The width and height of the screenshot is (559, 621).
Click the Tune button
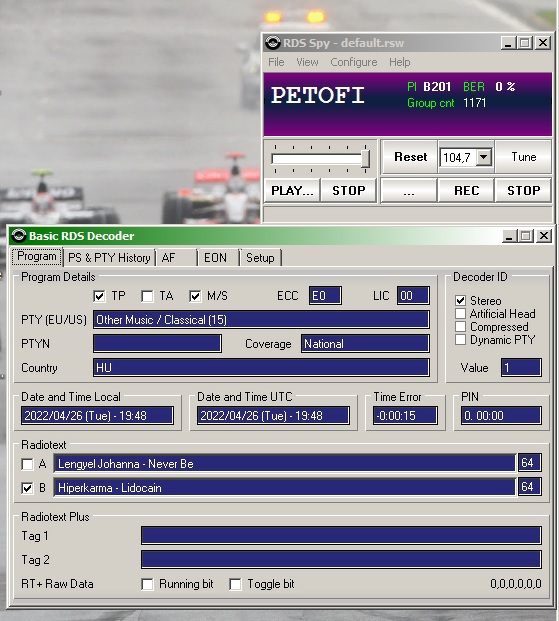pos(523,157)
